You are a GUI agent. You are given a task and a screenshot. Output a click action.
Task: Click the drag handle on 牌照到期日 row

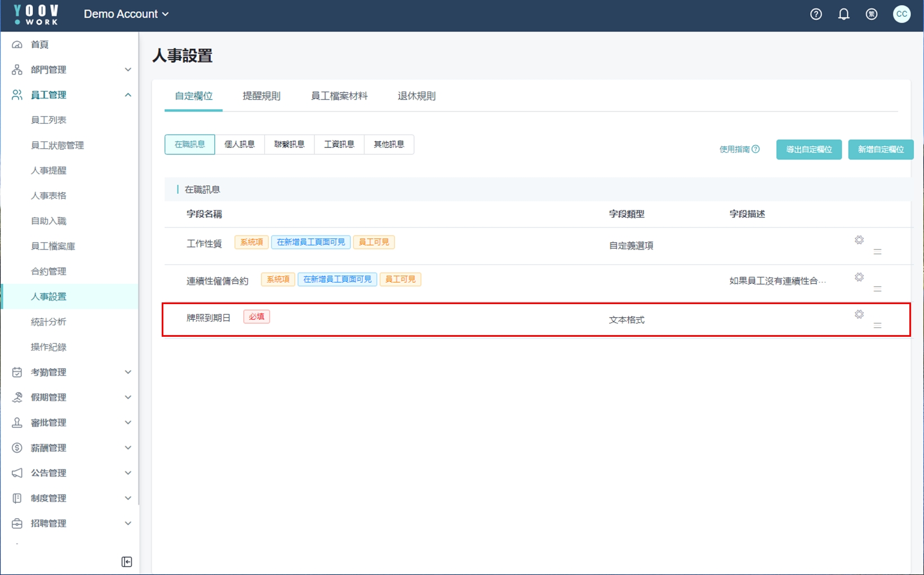[x=877, y=326]
